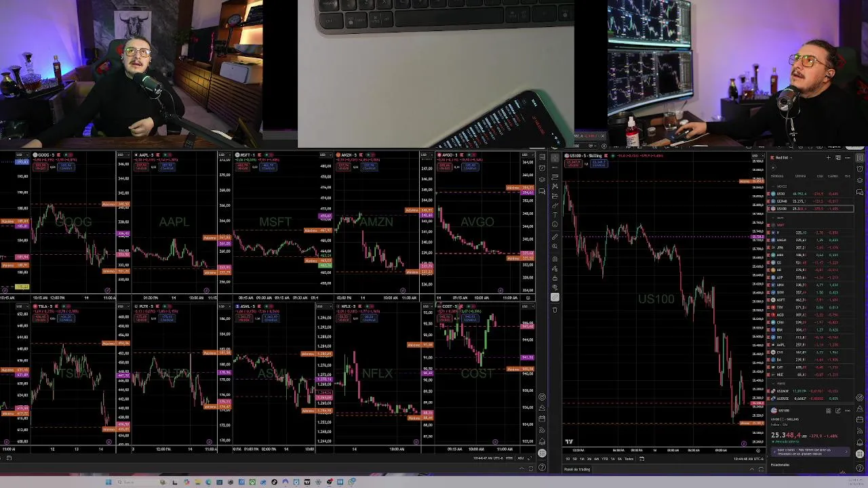Select the GER40 watchlist row
Screen dimensions: 868x488
(810, 201)
